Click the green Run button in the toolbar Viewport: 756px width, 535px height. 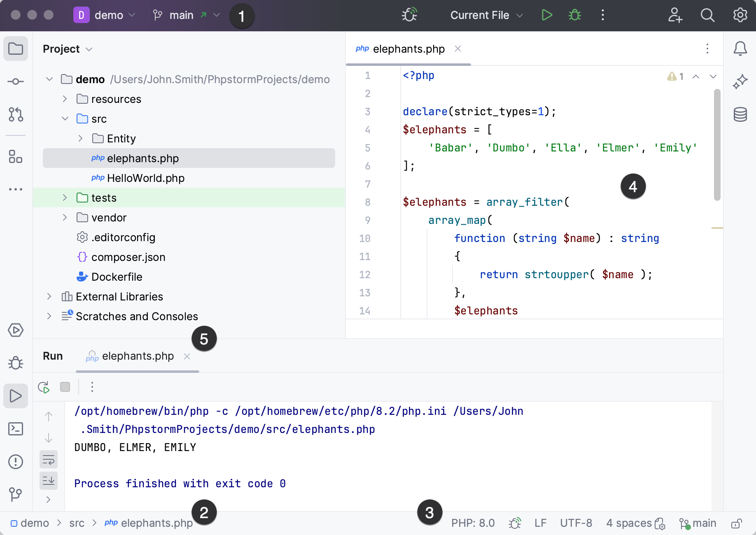click(x=547, y=15)
